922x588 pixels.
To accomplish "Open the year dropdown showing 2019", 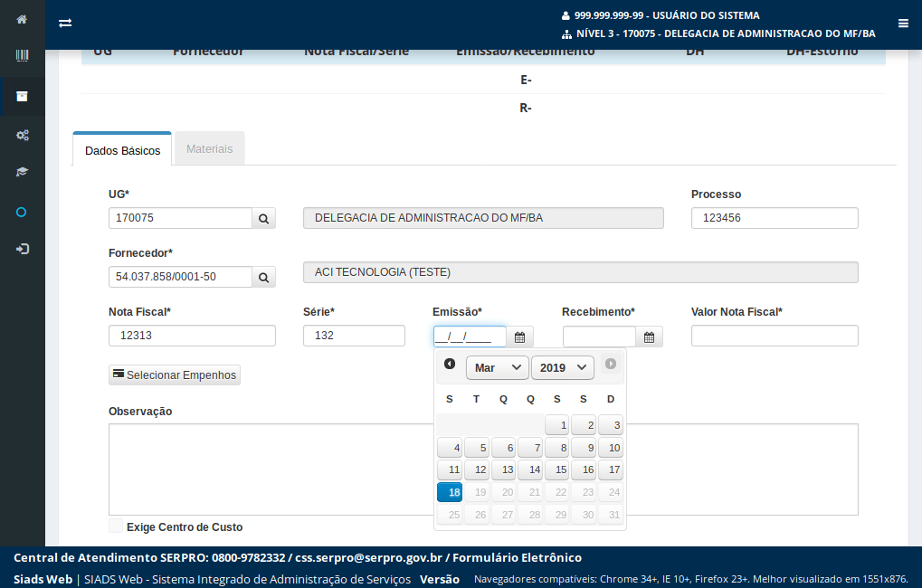I will pos(563,367).
